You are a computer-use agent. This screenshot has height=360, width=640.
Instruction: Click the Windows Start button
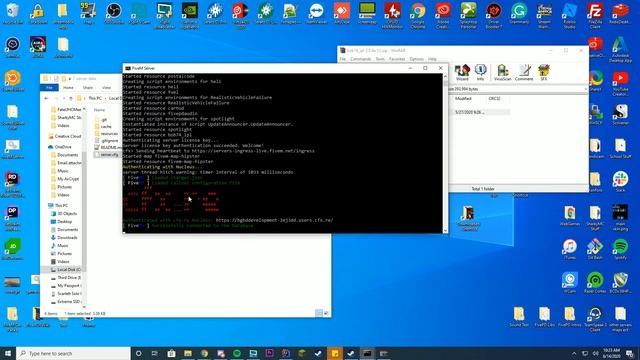point(8,353)
